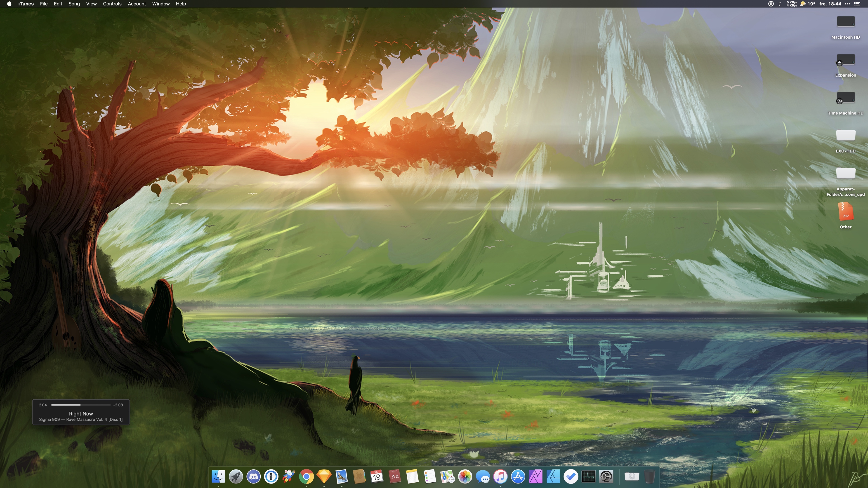Screen dimensions: 868x488
Task: Click the diagonal arrows menu bar icon
Action: [x=780, y=4]
